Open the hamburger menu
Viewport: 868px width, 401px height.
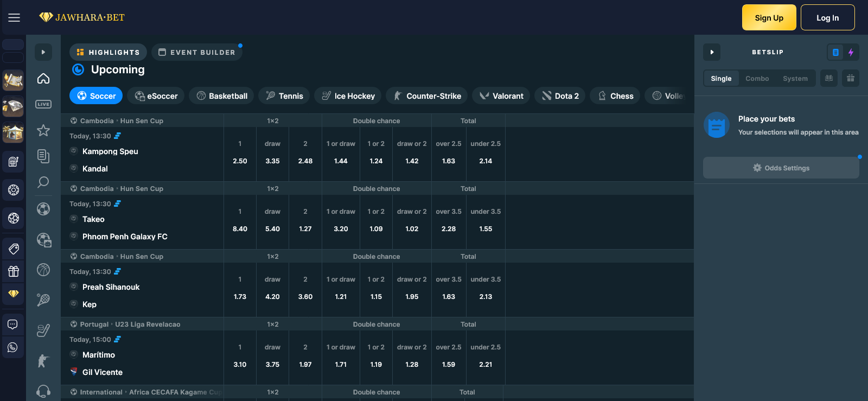(14, 18)
